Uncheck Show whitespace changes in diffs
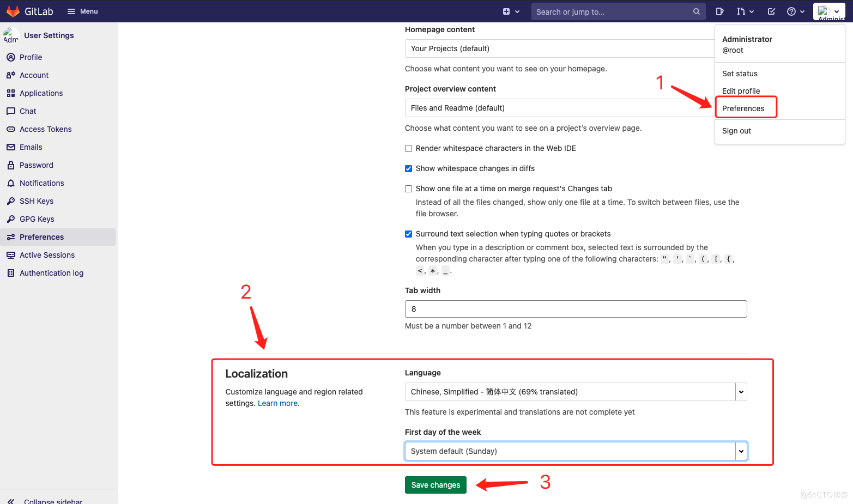The height and width of the screenshot is (504, 853). (x=408, y=168)
